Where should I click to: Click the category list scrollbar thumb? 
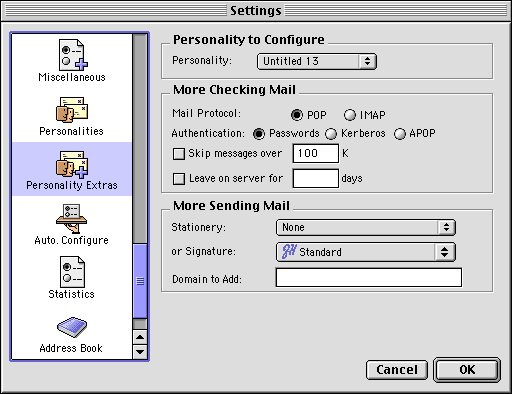(x=140, y=281)
